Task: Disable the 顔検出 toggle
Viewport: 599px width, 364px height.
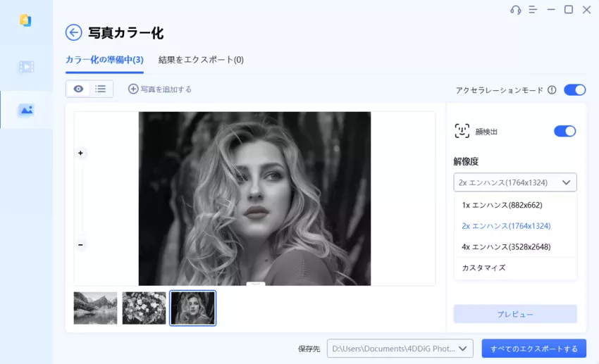Action: (x=564, y=131)
